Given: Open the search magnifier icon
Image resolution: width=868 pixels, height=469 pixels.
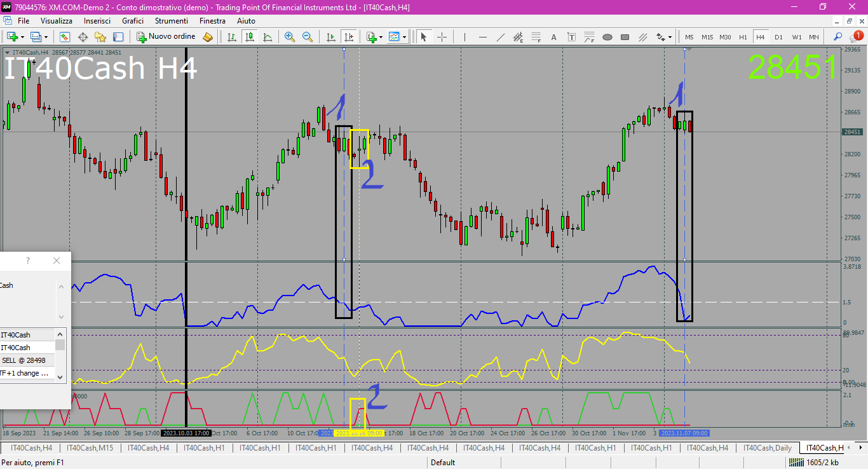Looking at the screenshot, I should tap(837, 37).
